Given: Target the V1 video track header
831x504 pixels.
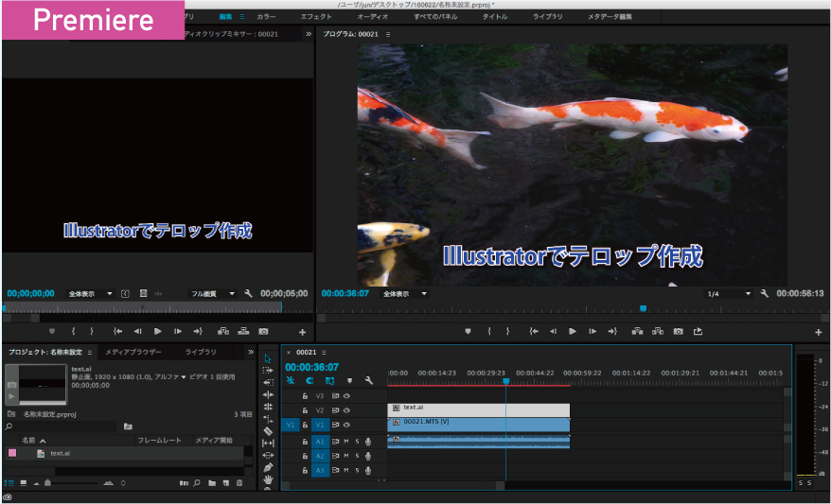Looking at the screenshot, I should pos(320,425).
